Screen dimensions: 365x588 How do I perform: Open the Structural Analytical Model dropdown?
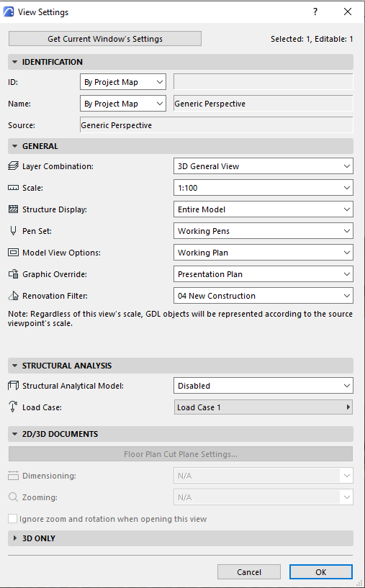coord(263,386)
